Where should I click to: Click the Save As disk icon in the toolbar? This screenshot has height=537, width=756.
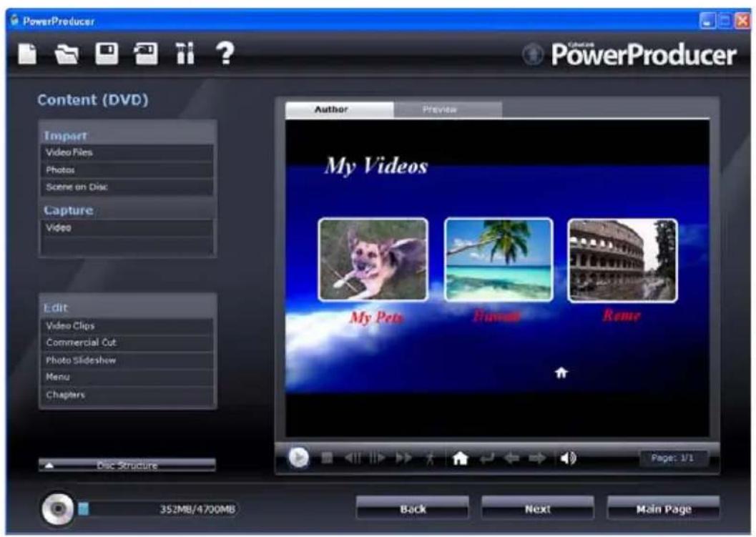tap(146, 54)
